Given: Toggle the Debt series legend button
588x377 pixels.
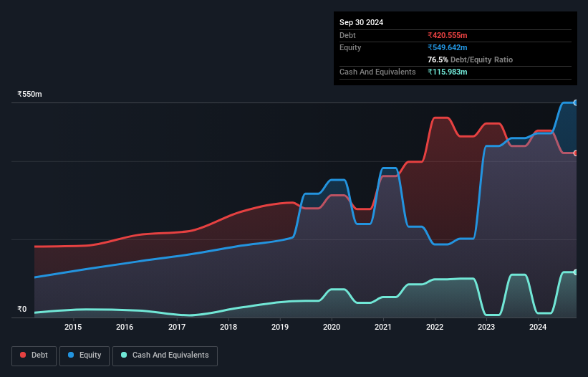Looking at the screenshot, I should tap(34, 355).
